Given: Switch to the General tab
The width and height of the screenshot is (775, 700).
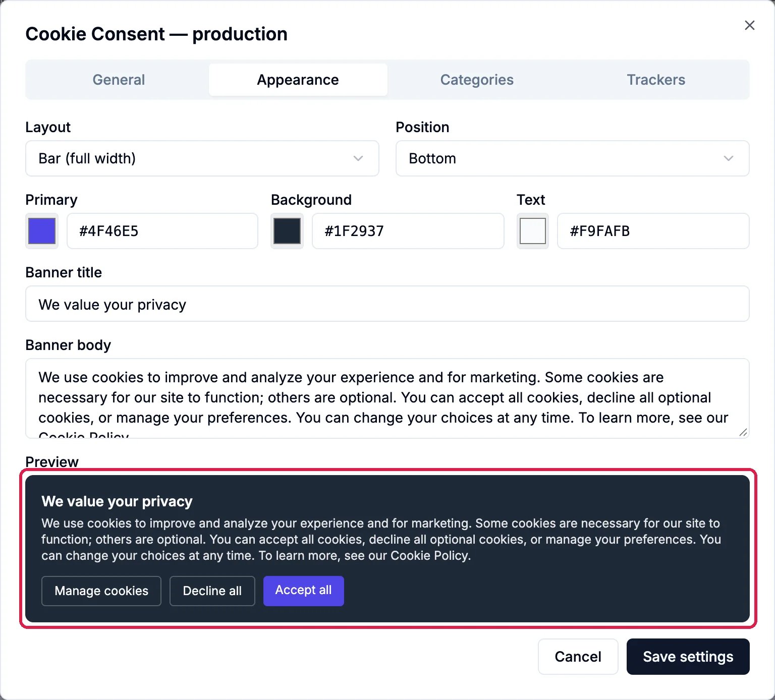Looking at the screenshot, I should [119, 80].
